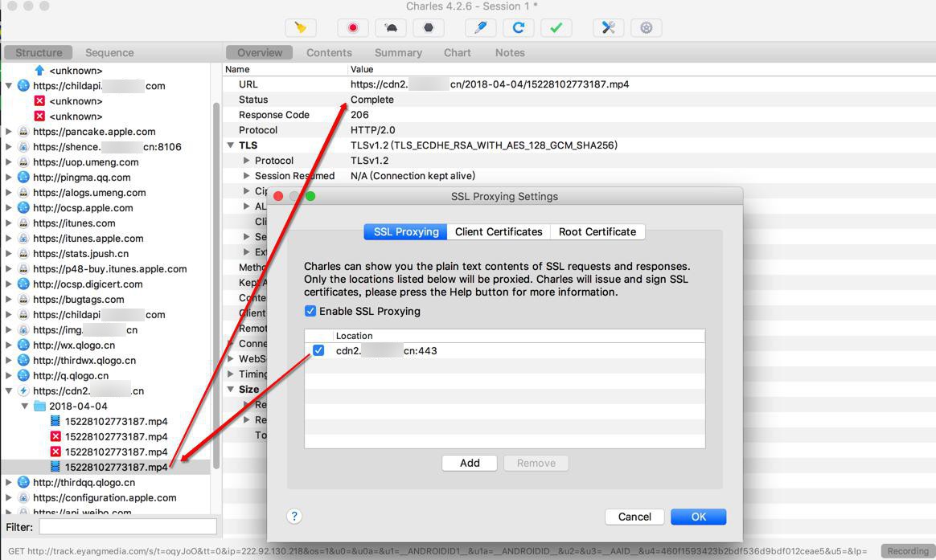Expand https://configuration.apple.com tree node
This screenshot has height=560, width=936.
pyautogui.click(x=8, y=497)
